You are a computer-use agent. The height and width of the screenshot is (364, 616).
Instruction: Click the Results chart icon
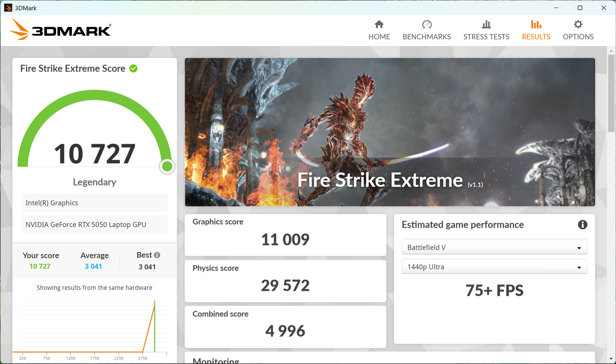[536, 24]
